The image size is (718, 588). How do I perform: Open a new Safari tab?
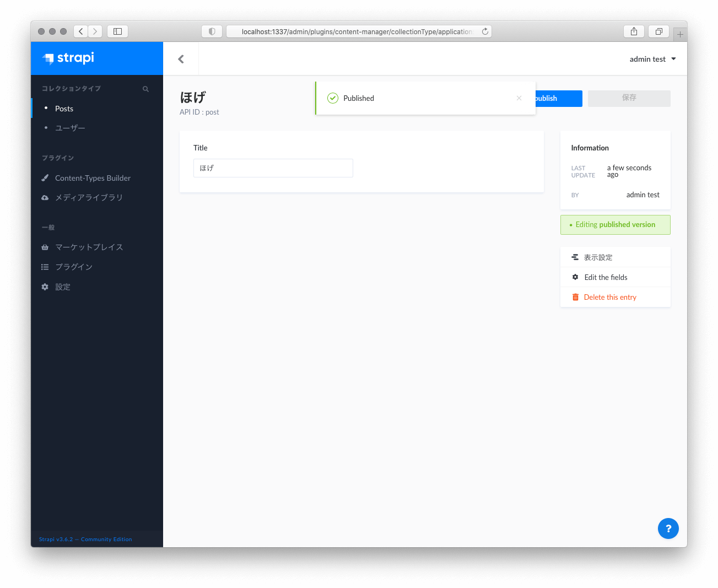coord(680,34)
